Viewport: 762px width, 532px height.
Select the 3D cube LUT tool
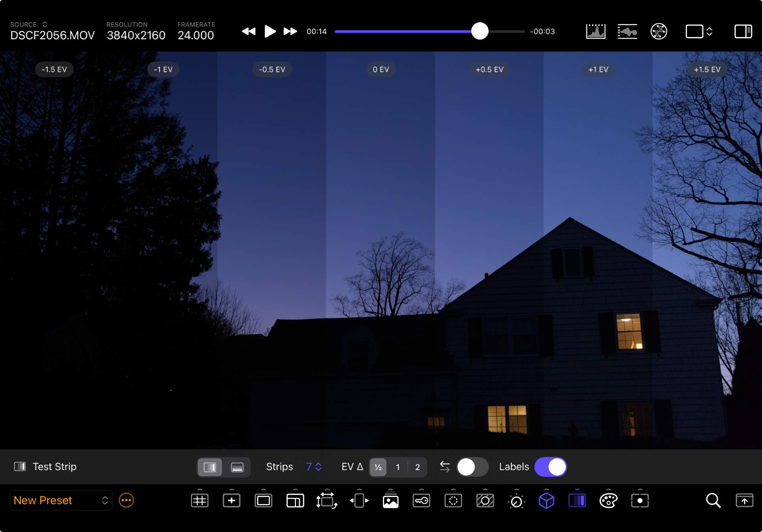coord(546,501)
